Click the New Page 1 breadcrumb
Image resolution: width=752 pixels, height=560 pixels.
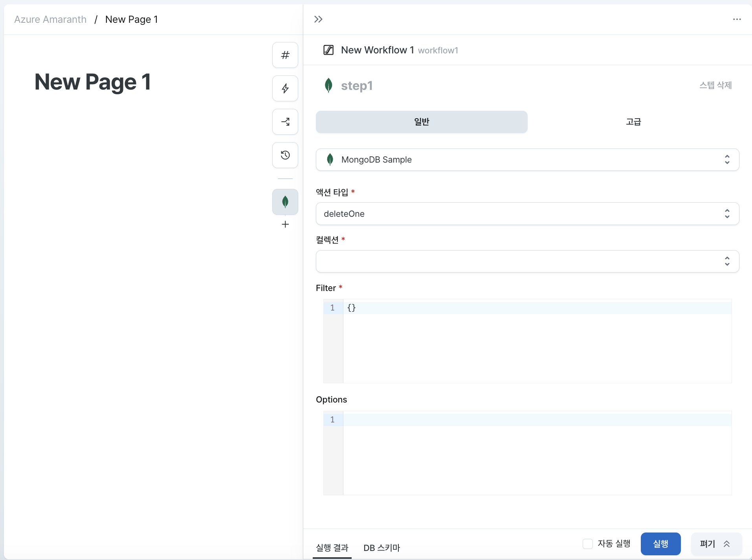click(132, 19)
